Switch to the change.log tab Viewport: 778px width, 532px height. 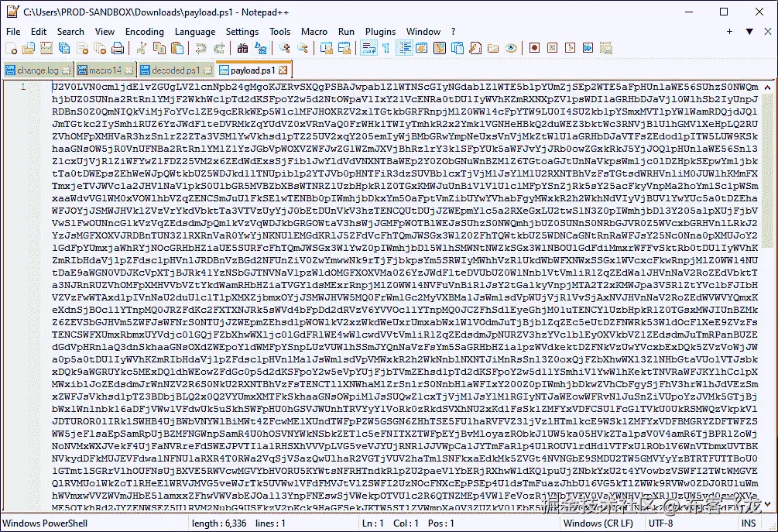38,70
